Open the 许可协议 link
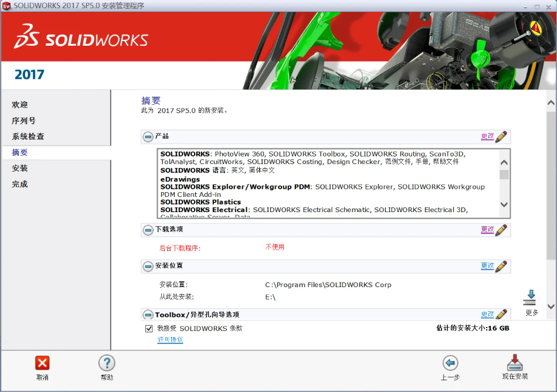This screenshot has height=392, width=557. coord(170,340)
